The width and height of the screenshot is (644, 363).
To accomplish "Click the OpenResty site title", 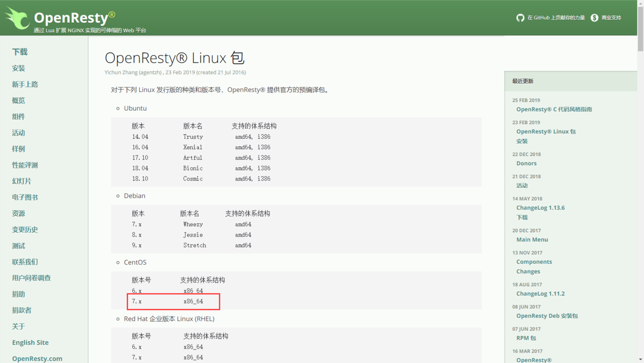I will click(x=74, y=17).
